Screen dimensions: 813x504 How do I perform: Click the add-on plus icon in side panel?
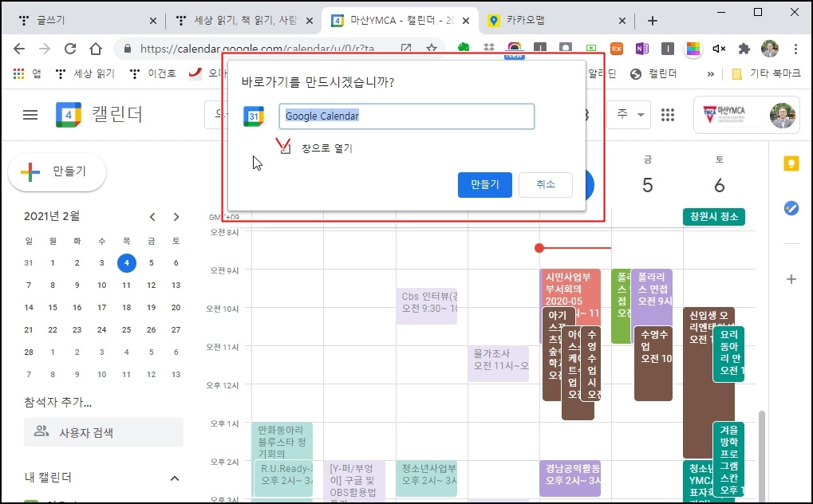pos(791,279)
